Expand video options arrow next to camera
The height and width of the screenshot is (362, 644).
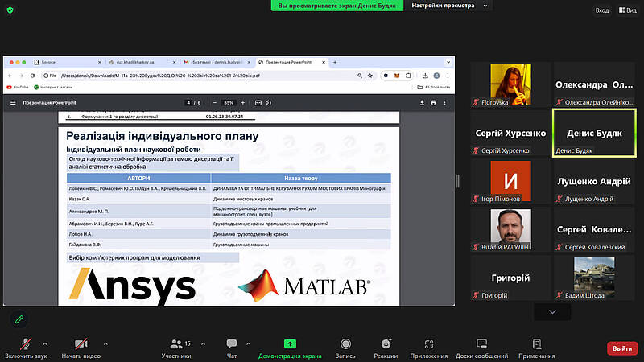tap(105, 344)
